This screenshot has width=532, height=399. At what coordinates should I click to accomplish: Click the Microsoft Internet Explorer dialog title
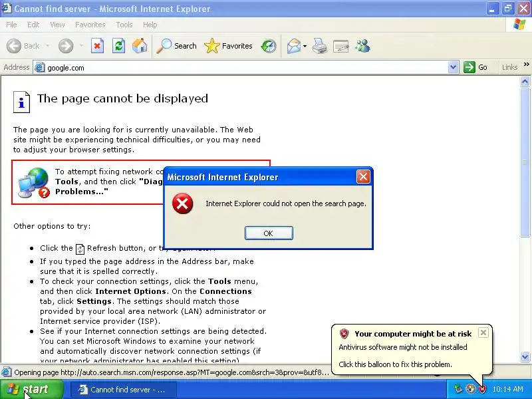tap(223, 177)
